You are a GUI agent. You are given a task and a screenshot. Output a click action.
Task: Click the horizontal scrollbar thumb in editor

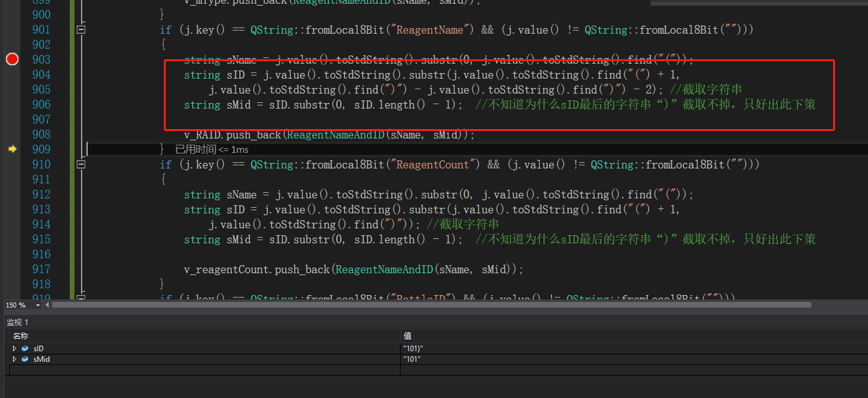pos(430,305)
